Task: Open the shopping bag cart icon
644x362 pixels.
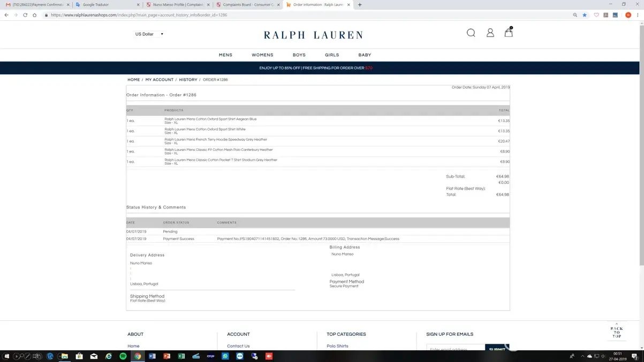Action: [x=508, y=33]
